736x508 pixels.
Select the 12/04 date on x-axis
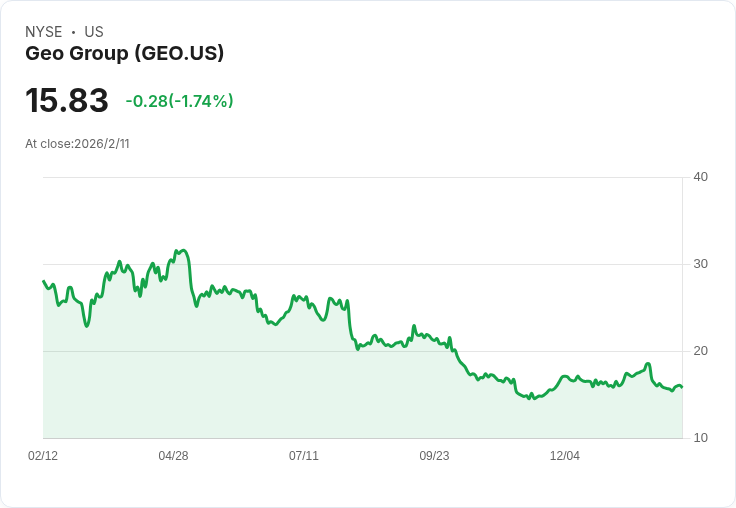565,456
